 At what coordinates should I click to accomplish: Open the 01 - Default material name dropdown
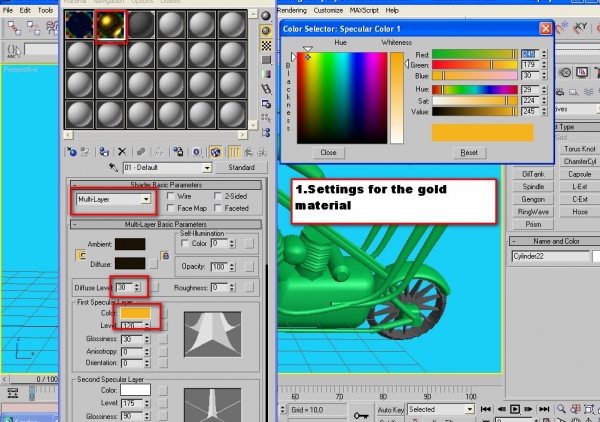pyautogui.click(x=207, y=168)
